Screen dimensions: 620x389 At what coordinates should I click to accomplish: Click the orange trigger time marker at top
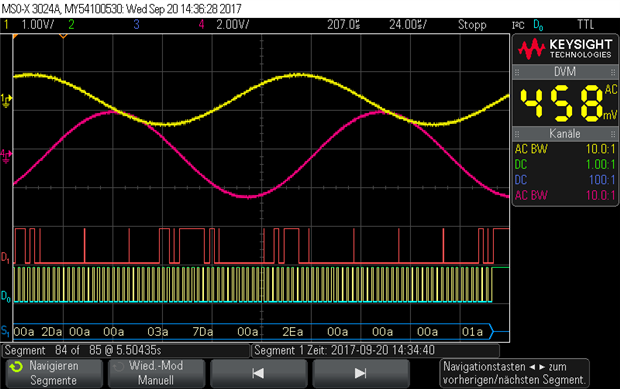(x=63, y=36)
